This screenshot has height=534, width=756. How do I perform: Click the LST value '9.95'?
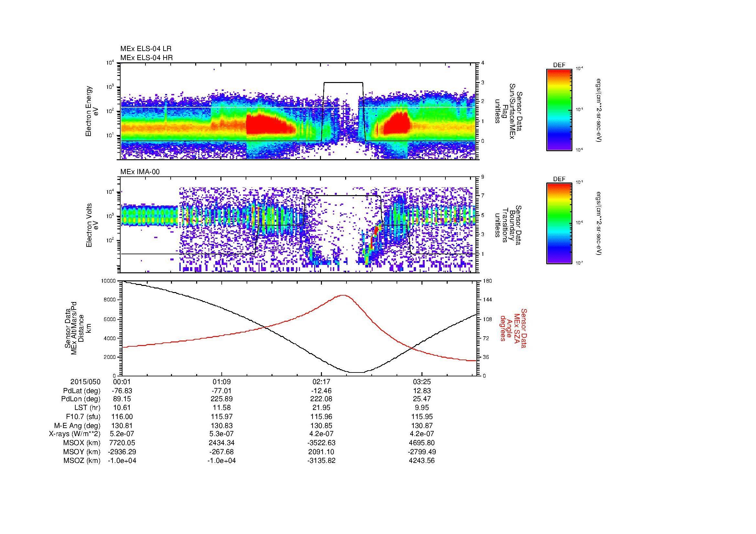(422, 408)
